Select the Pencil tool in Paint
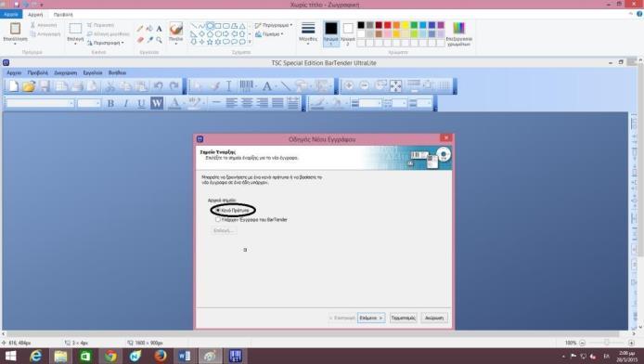This screenshot has height=364, width=644. [140, 29]
